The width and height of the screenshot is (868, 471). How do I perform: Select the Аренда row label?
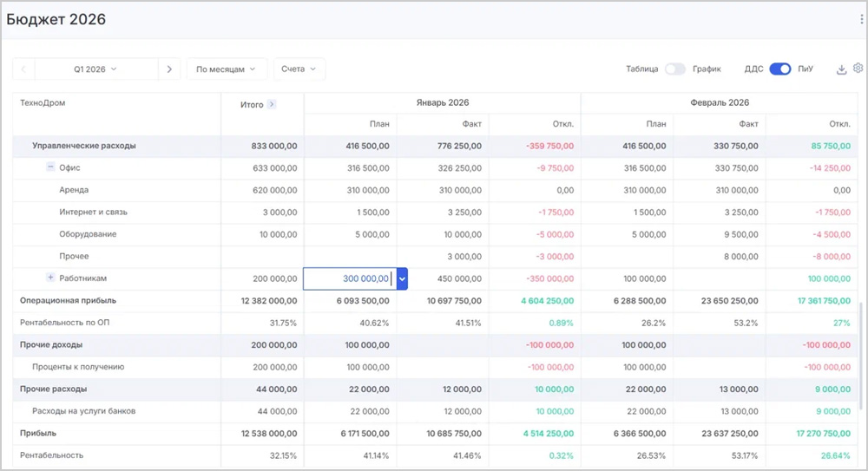coord(74,190)
